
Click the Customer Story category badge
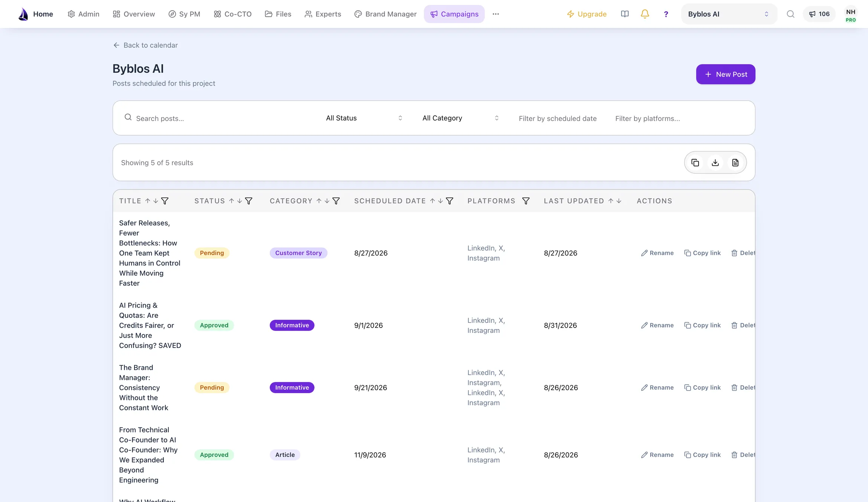tap(298, 253)
